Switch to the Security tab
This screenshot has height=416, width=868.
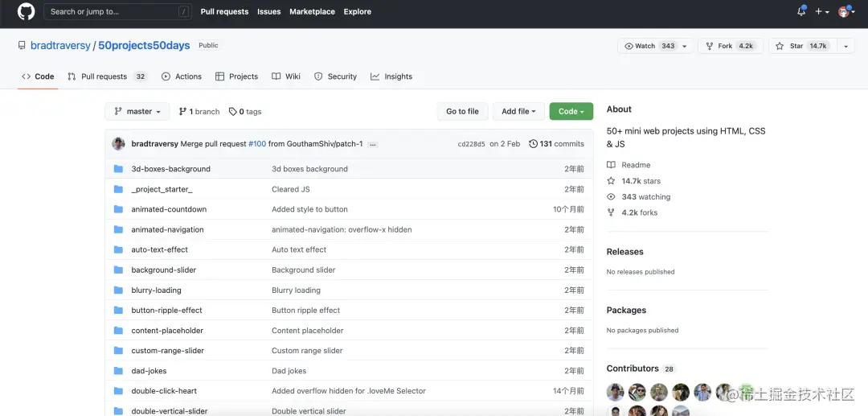(x=335, y=76)
